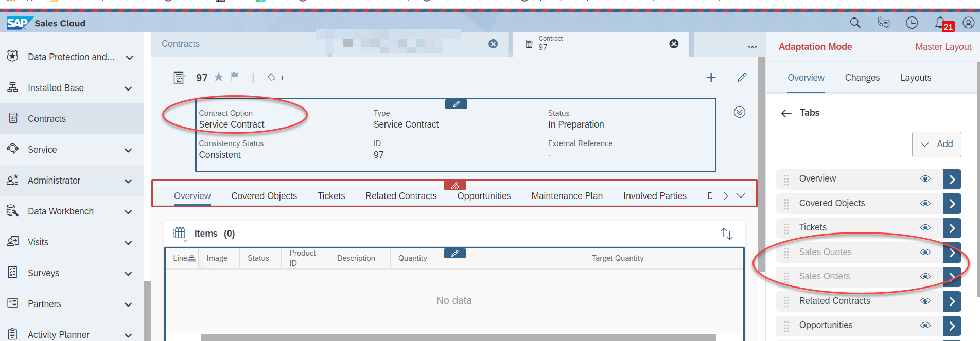Expand Installed Base menu

129,88
